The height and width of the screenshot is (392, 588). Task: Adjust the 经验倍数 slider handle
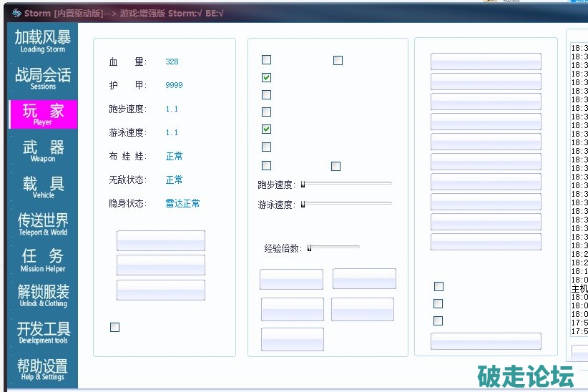309,248
